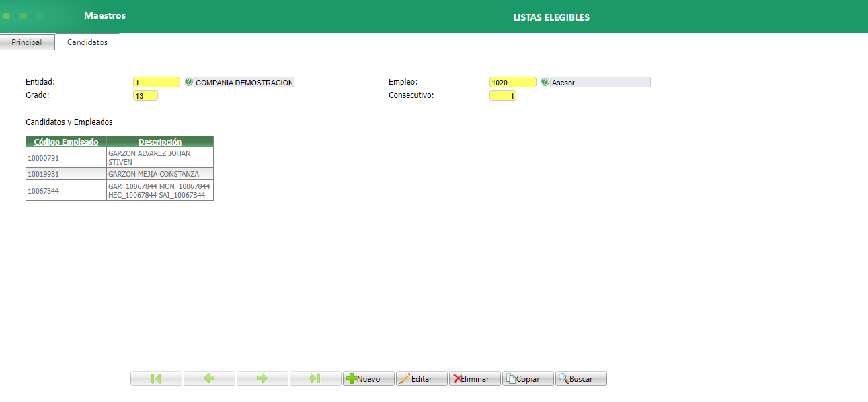The width and height of the screenshot is (868, 402).
Task: Click the Eliminar button
Action: click(475, 378)
